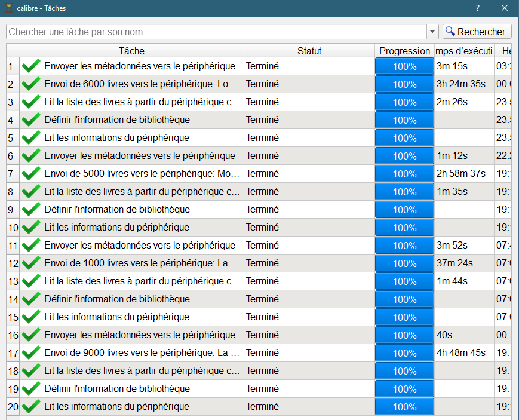Viewport: 519px width, 420px height.
Task: Open the search history dropdown arrow
Action: (432, 32)
